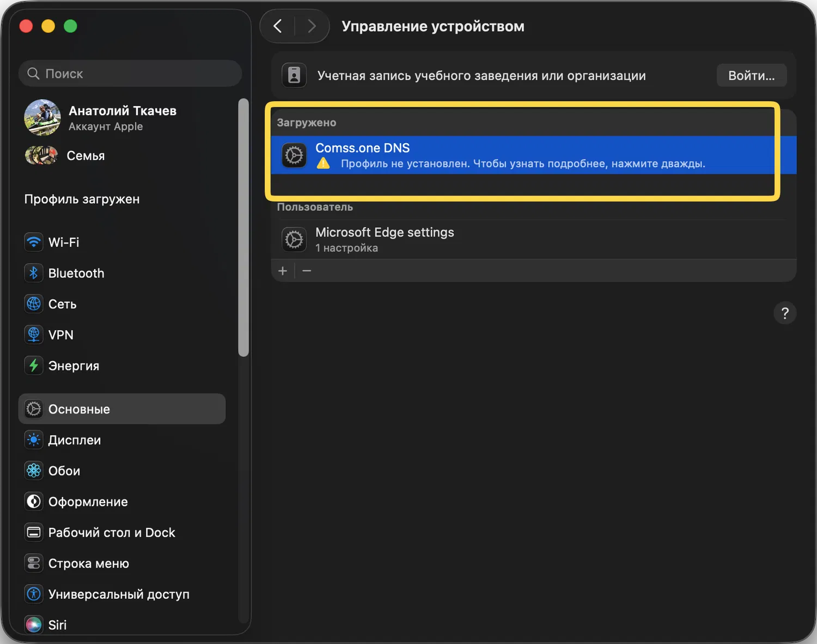The width and height of the screenshot is (817, 644).
Task: Click the sidebar scrollbar
Action: coord(243,228)
